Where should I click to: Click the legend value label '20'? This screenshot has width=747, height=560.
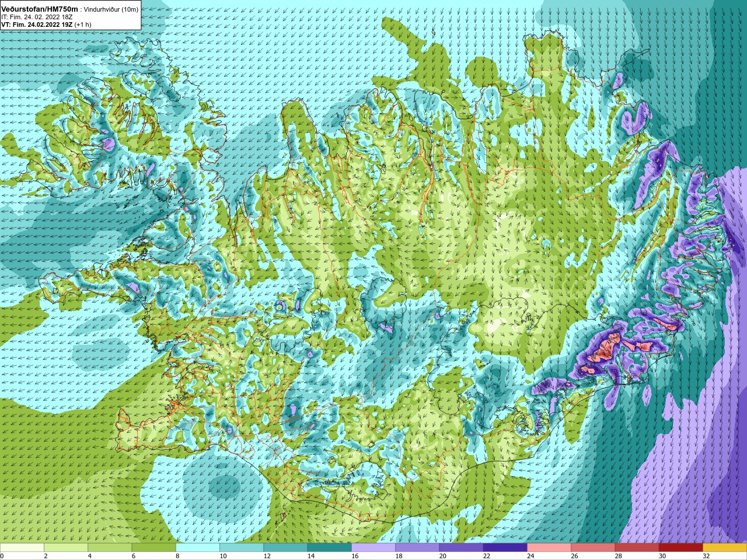click(x=443, y=556)
